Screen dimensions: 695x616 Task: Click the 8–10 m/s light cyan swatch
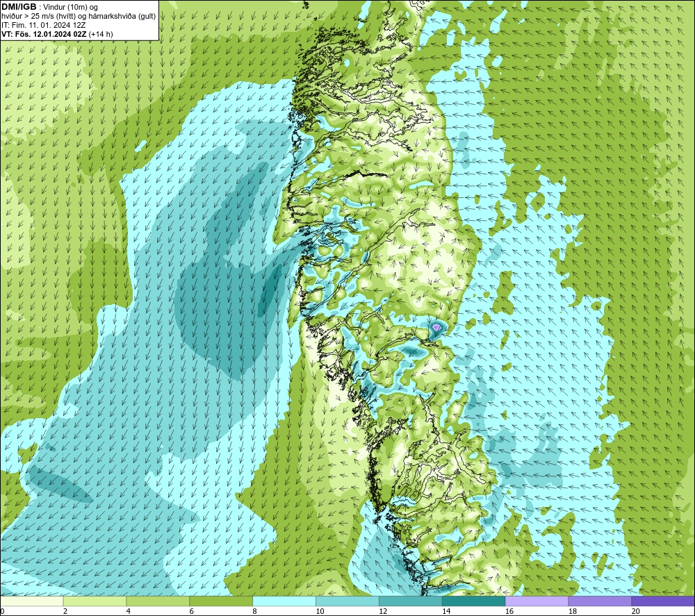(x=284, y=601)
